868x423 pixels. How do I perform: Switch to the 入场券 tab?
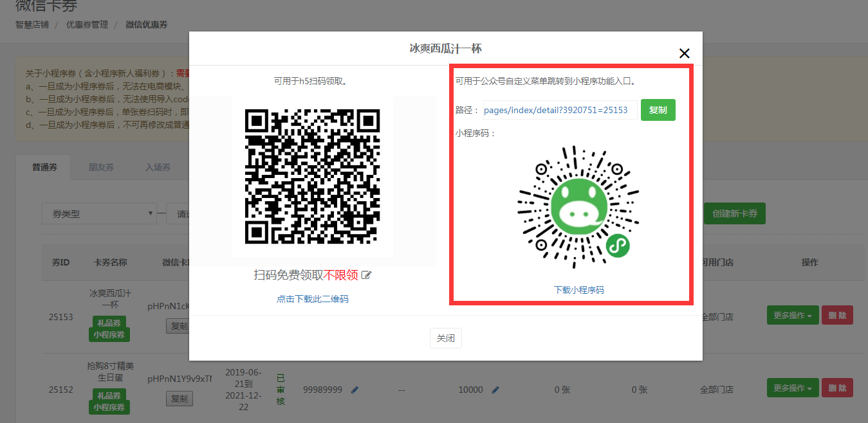click(158, 167)
